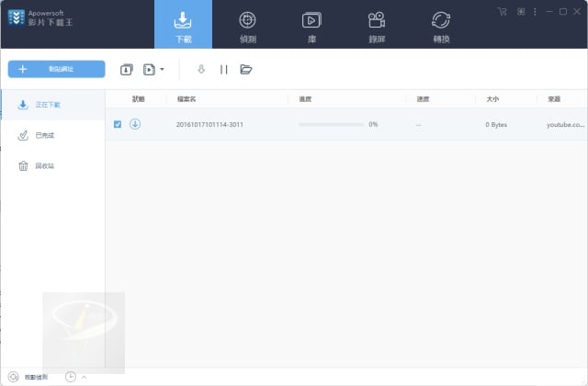Click the 狀態 (Status) column header
The width and height of the screenshot is (588, 386).
point(138,99)
